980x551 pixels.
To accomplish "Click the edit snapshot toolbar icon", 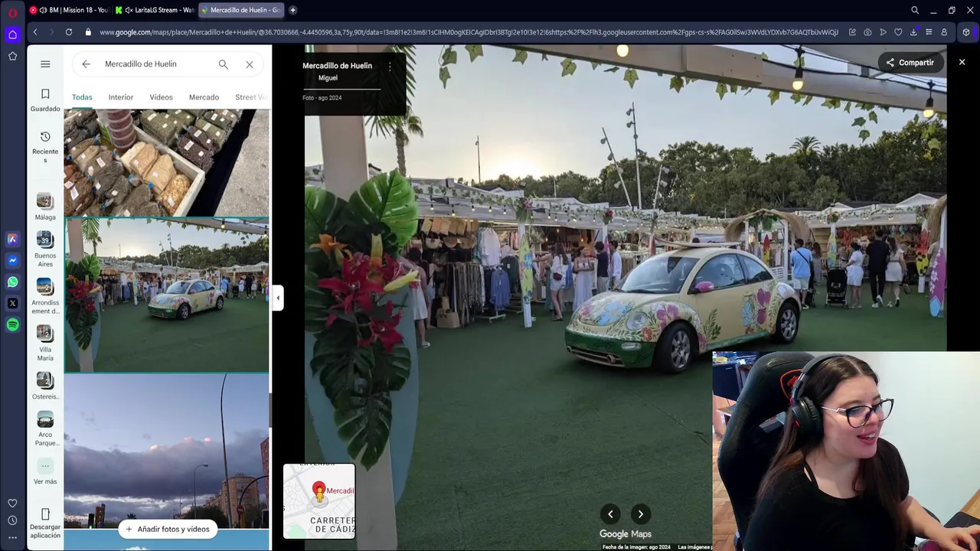I will (852, 32).
